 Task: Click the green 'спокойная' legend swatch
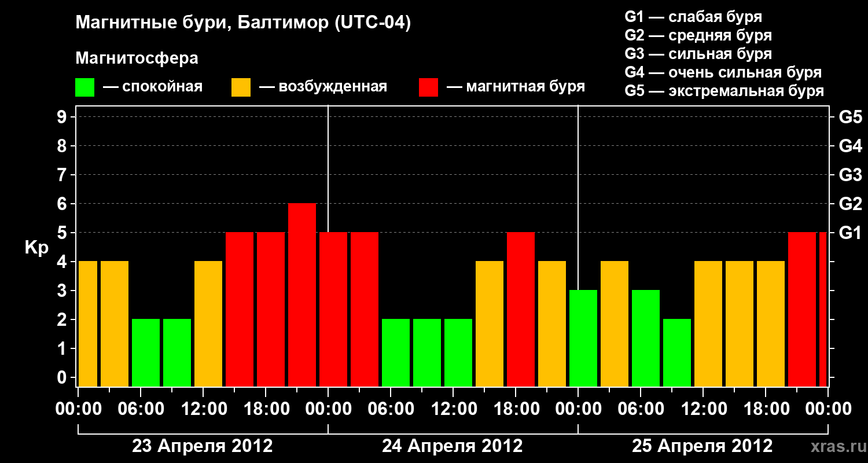pos(84,87)
